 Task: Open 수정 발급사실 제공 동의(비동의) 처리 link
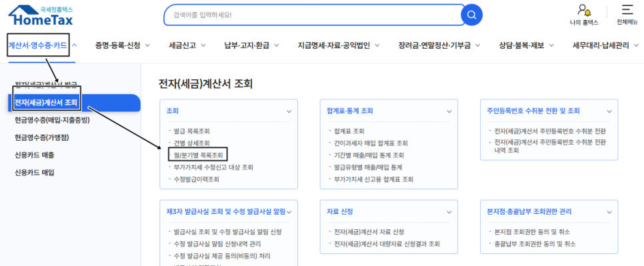pyautogui.click(x=222, y=256)
